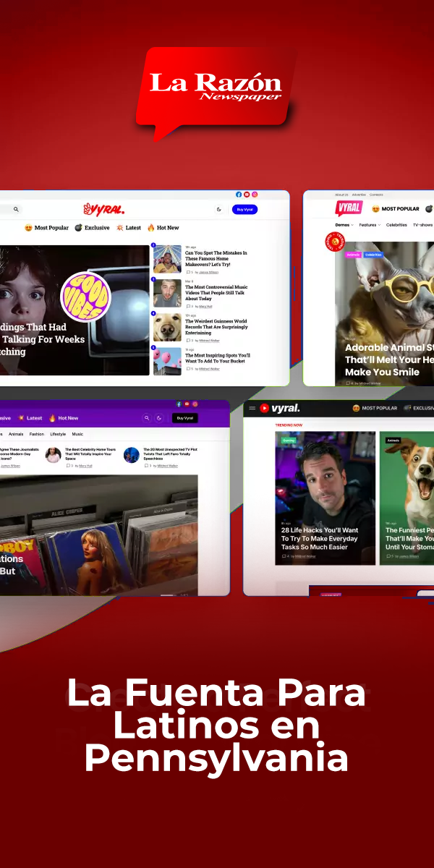Open Animals category in purple demo
434x868 pixels.
point(16,434)
